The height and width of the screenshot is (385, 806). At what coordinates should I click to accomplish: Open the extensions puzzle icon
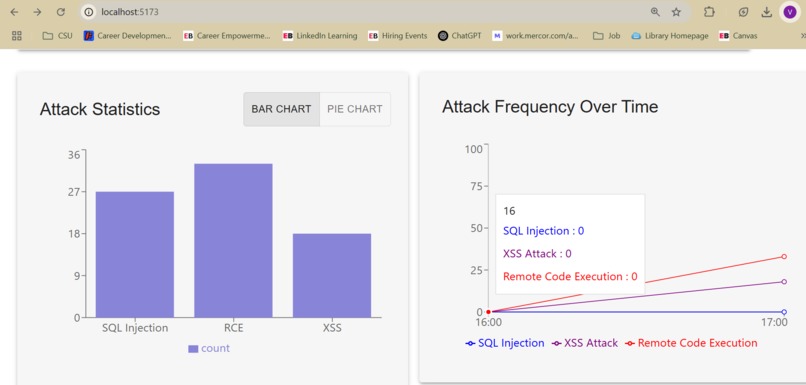point(709,12)
